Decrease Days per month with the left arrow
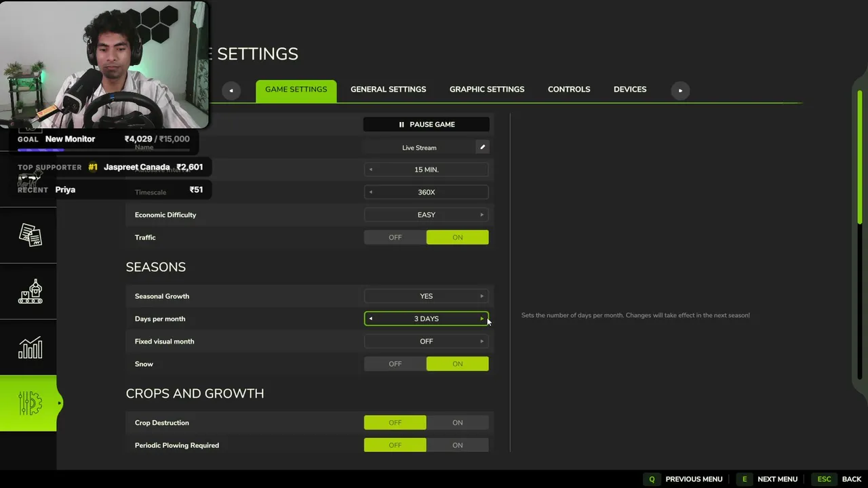This screenshot has width=868, height=488. coord(370,319)
